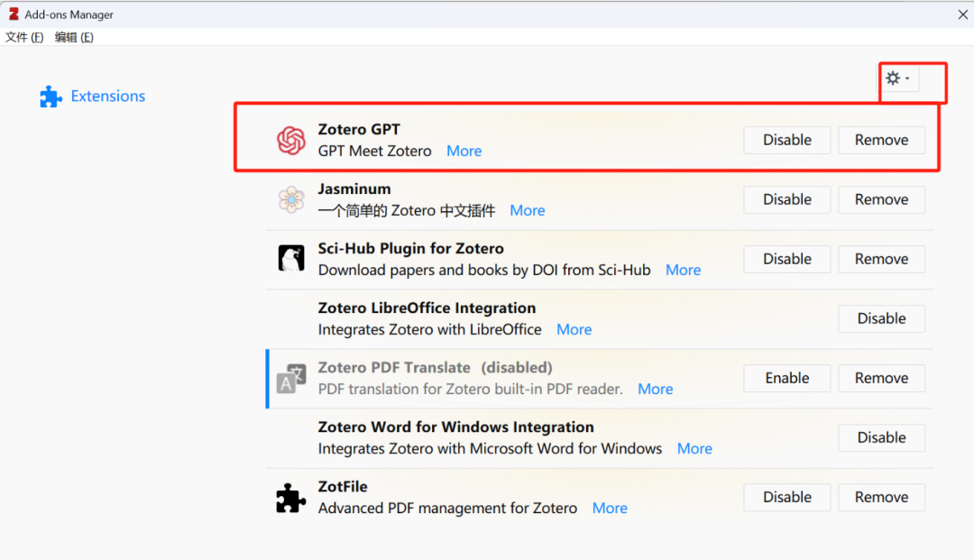
Task: Remove the Jasminum extension
Action: pos(881,199)
